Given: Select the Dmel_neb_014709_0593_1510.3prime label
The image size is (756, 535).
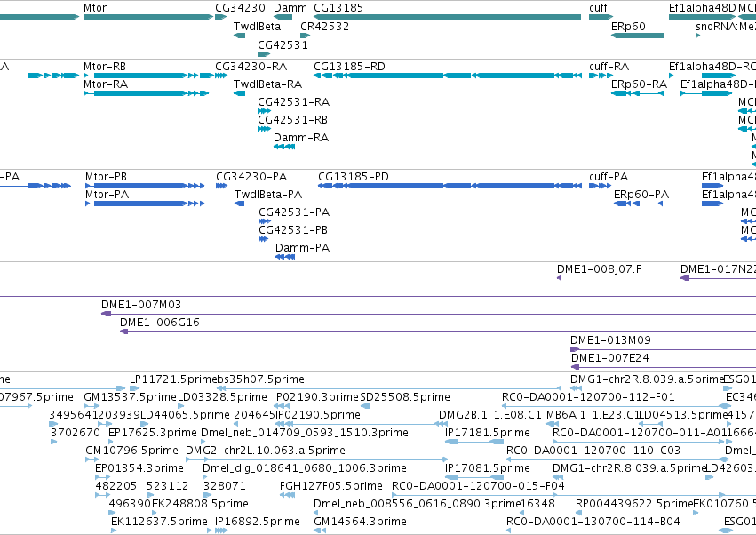Looking at the screenshot, I should pyautogui.click(x=305, y=433).
